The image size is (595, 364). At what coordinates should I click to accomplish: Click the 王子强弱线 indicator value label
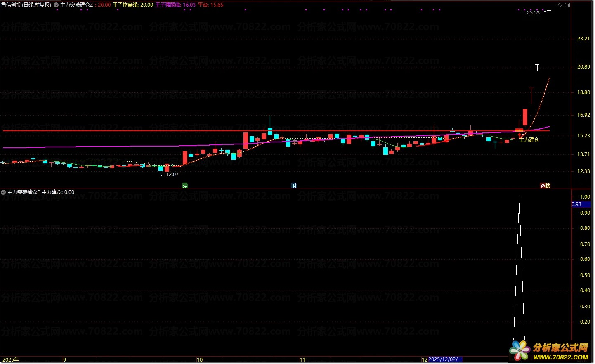tap(175, 5)
